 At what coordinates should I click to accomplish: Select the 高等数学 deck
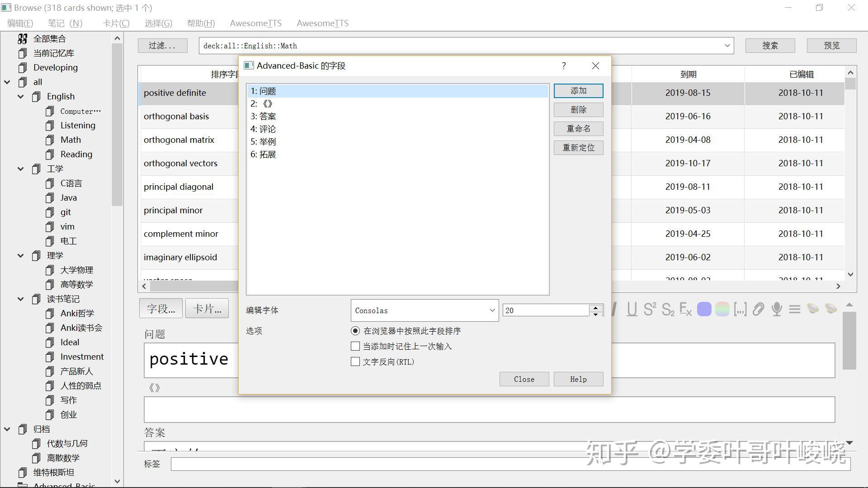pyautogui.click(x=77, y=285)
